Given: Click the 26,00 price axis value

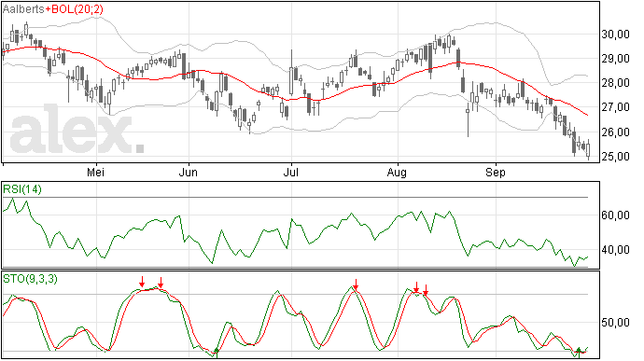Looking at the screenshot, I should click(x=616, y=132).
